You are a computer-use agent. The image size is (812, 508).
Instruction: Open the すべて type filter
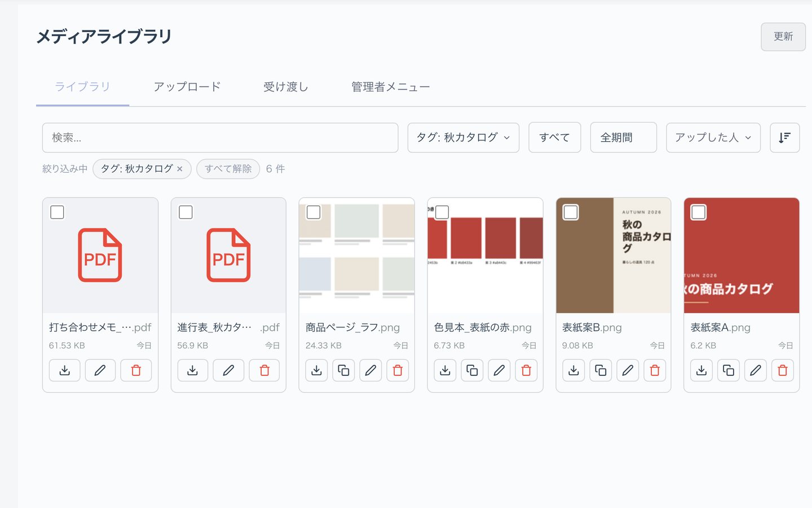coord(555,138)
